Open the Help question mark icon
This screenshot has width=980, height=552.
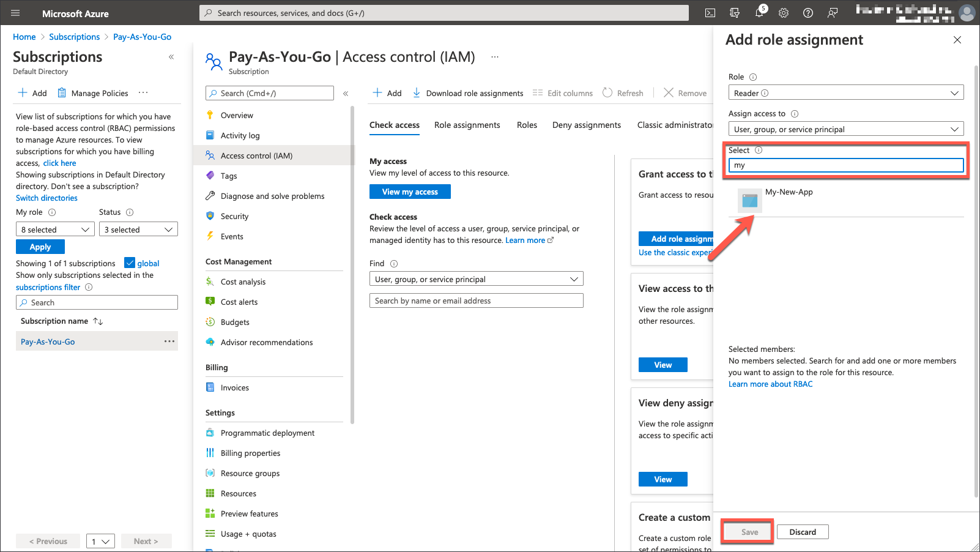808,13
